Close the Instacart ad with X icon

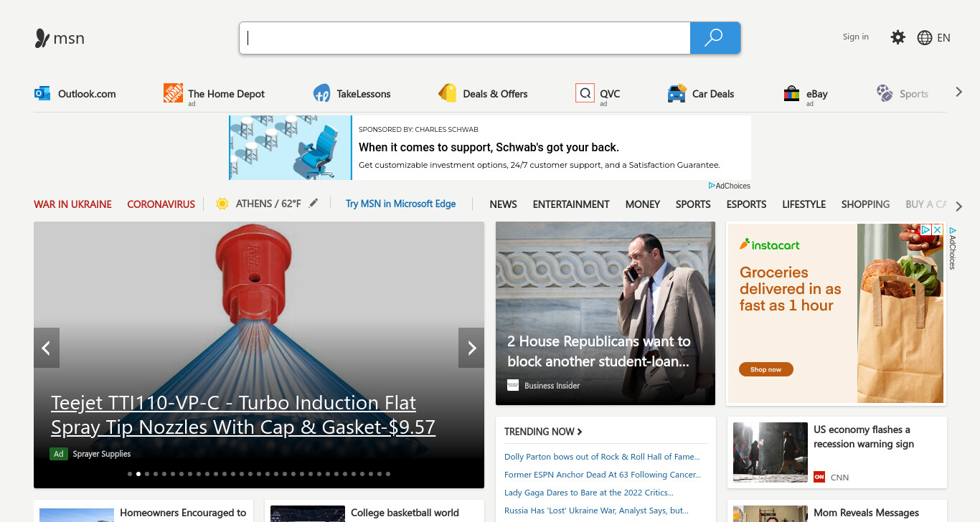[x=936, y=229]
